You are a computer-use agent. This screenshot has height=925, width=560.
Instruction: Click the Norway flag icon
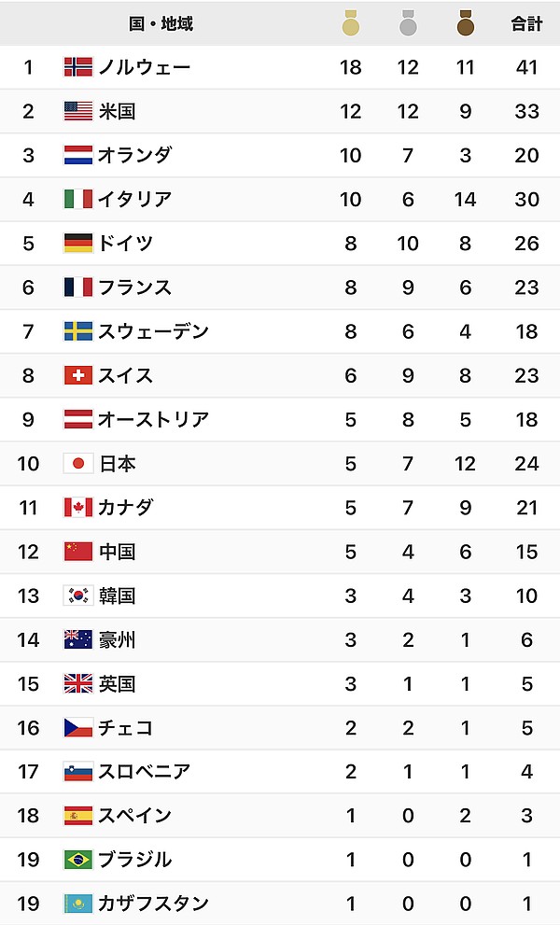click(78, 67)
